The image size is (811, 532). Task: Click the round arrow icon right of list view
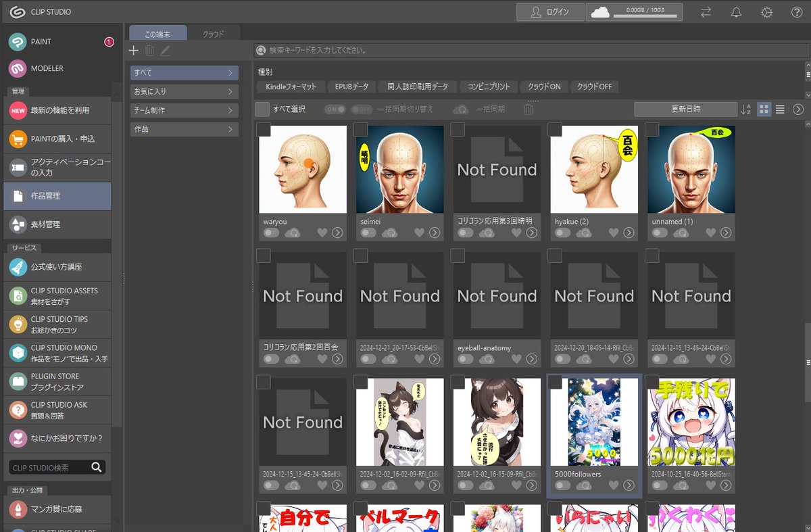(798, 110)
